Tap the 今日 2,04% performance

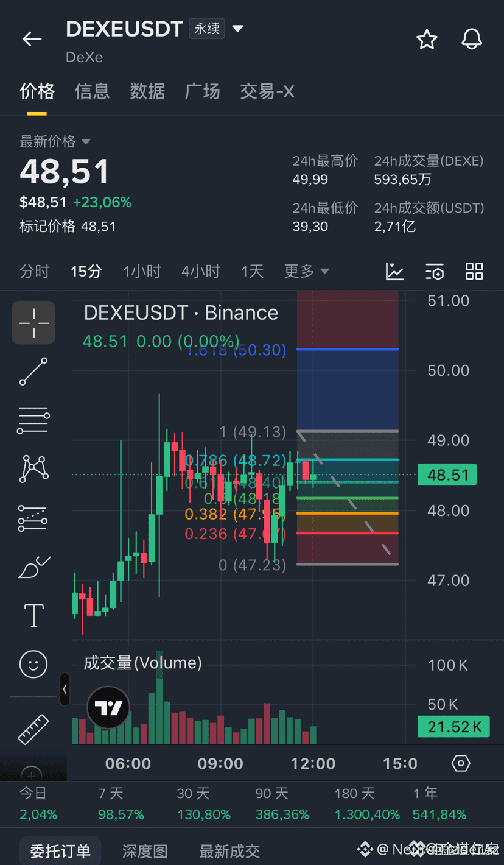[x=38, y=804]
